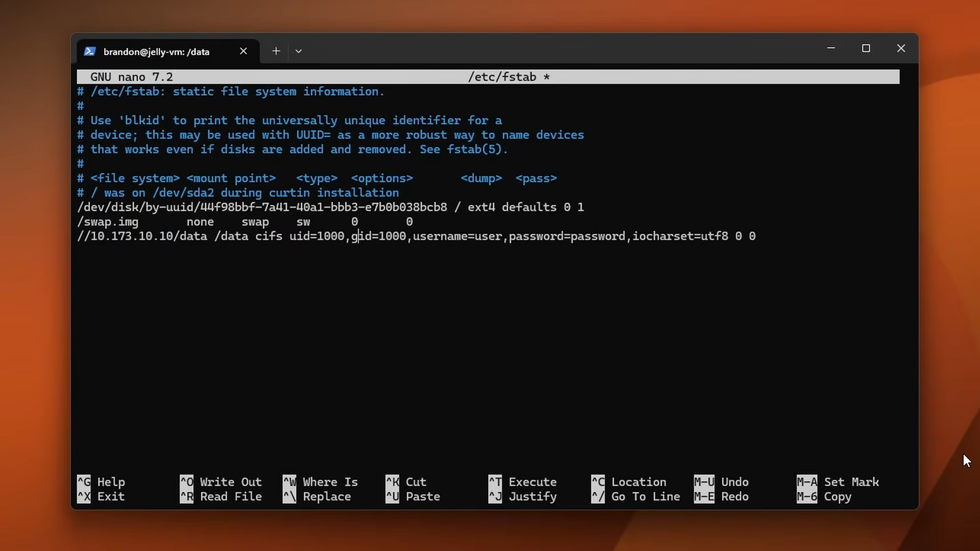This screenshot has width=980, height=551.
Task: Click Location to show cursor position
Action: [x=639, y=482]
